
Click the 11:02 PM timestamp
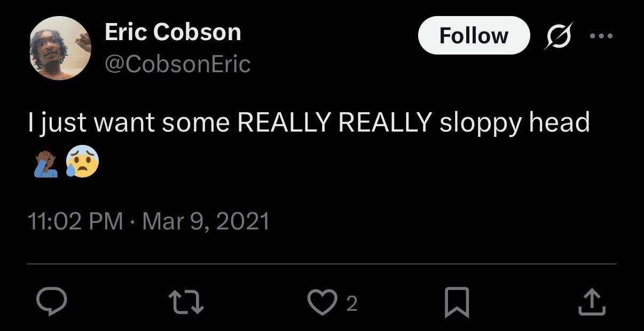(x=75, y=221)
